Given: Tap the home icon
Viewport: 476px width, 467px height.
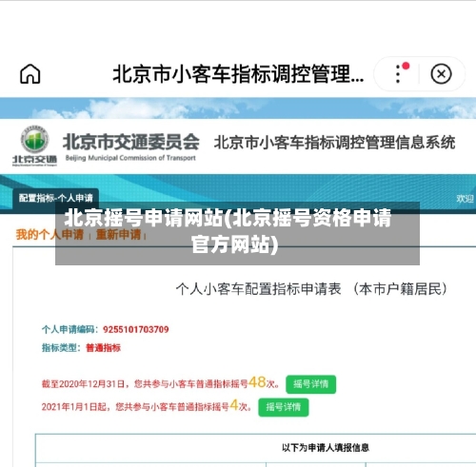Looking at the screenshot, I should tap(30, 74).
